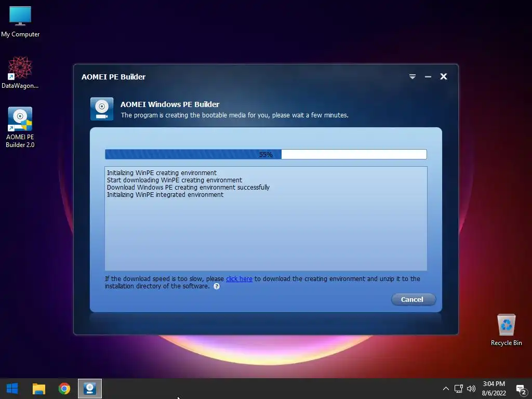Image resolution: width=532 pixels, height=399 pixels.
Task: Minimize the AOMEI PE Builder window
Action: pos(428,77)
